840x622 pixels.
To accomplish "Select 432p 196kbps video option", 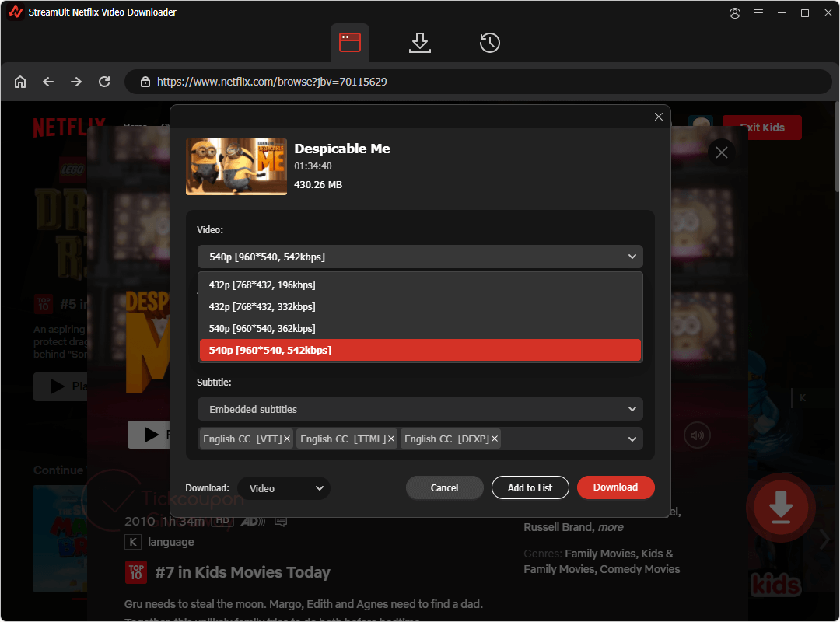I will [x=420, y=285].
